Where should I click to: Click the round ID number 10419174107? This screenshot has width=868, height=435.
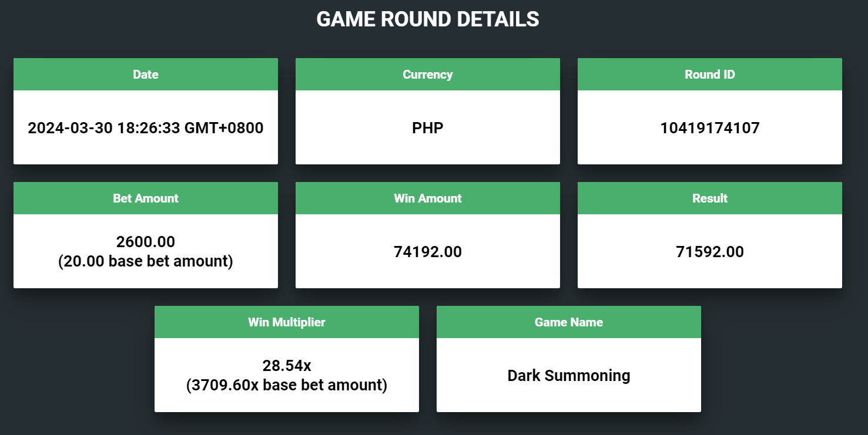point(710,127)
